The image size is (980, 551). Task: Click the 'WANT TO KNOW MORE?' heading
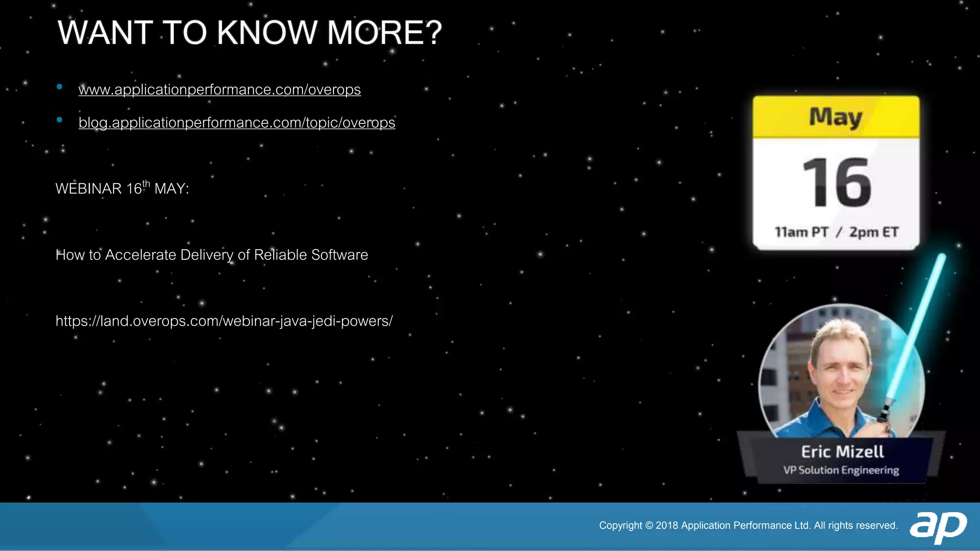[x=250, y=33]
